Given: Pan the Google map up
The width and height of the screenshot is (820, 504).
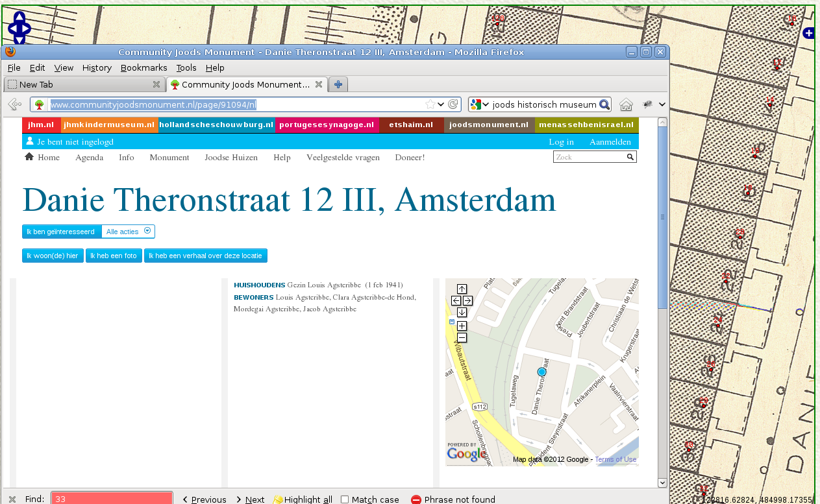Looking at the screenshot, I should click(x=462, y=289).
